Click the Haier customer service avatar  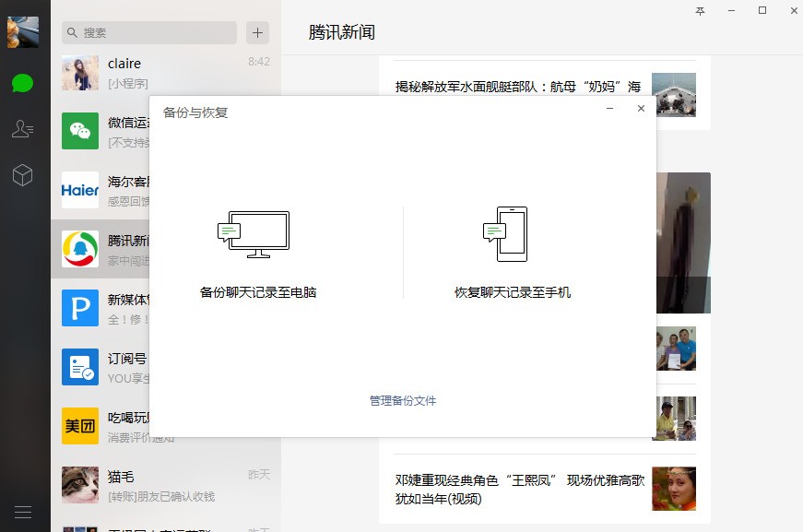click(x=80, y=190)
